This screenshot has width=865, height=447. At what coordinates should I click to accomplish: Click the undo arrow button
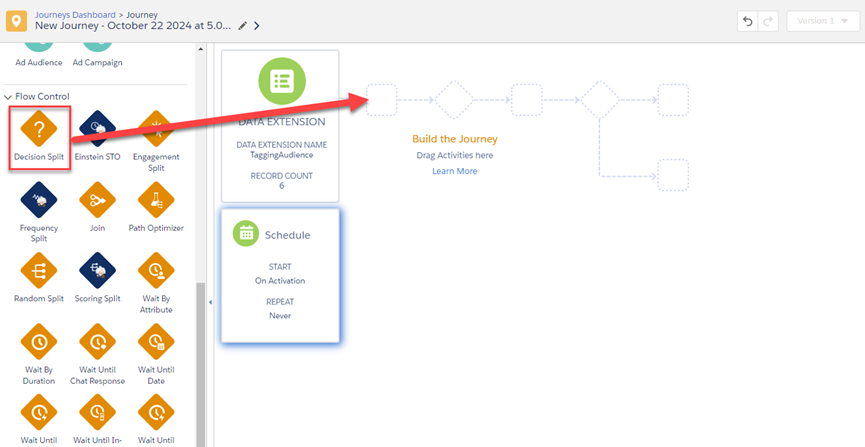point(747,21)
